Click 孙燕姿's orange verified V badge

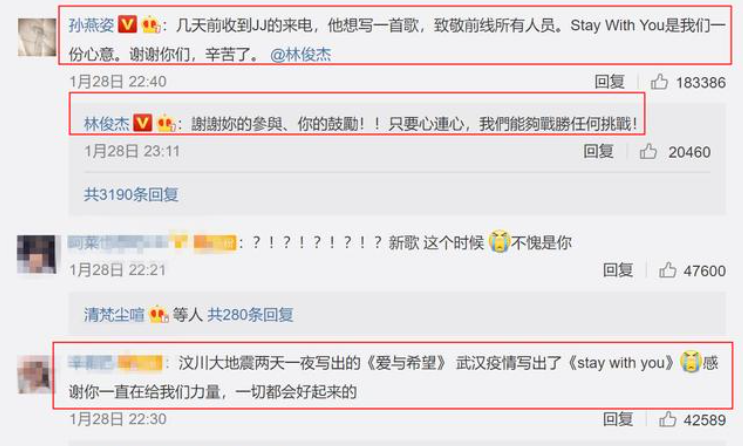[x=127, y=24]
